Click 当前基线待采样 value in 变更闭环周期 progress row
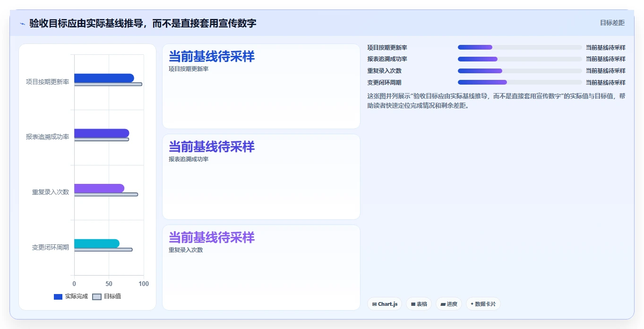Viewport: 644px width, 329px height. (606, 82)
